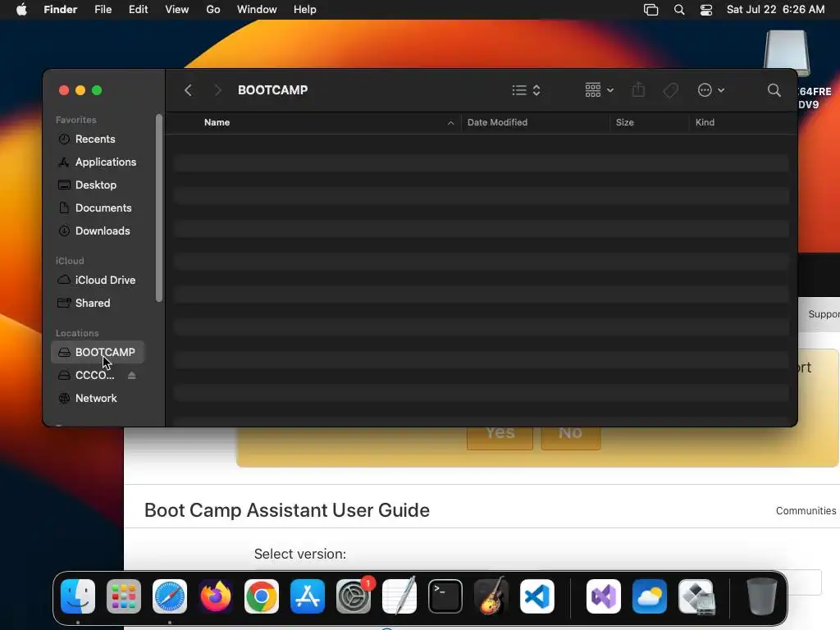The image size is (840, 630).
Task: Click the Stage Manager icon in menu bar
Action: (651, 10)
